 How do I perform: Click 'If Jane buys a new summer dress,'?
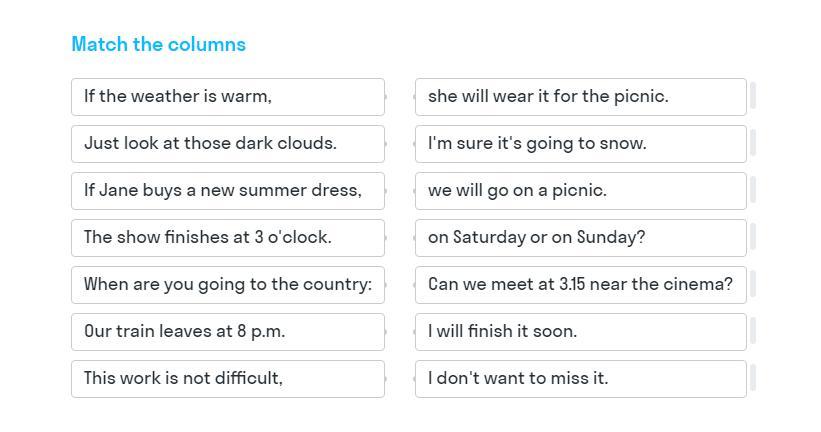[227, 191]
